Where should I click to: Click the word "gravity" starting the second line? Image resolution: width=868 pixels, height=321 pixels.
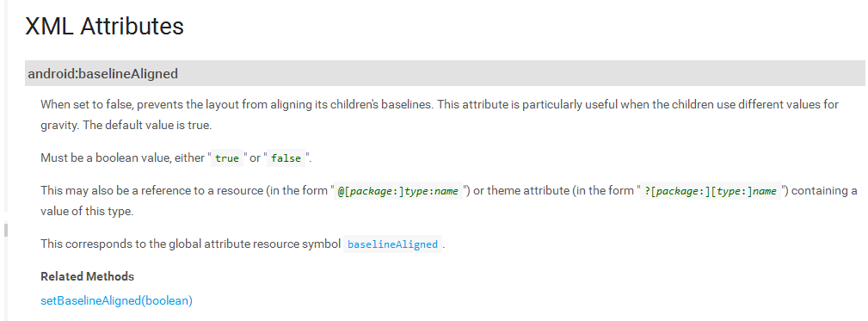pyautogui.click(x=59, y=126)
